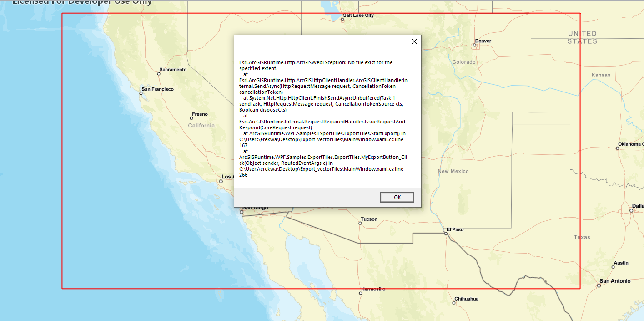Click the El Paso city marker

[x=445, y=233]
